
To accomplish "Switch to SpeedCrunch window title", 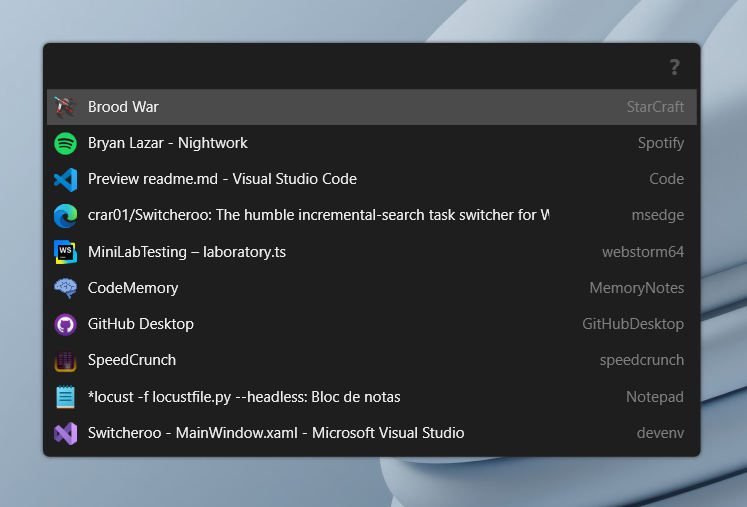I will pyautogui.click(x=131, y=360).
